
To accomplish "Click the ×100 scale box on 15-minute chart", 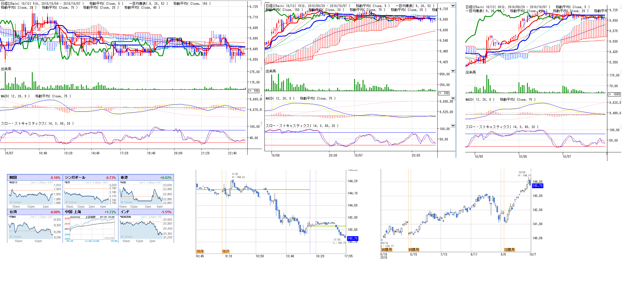I will [x=444, y=93].
